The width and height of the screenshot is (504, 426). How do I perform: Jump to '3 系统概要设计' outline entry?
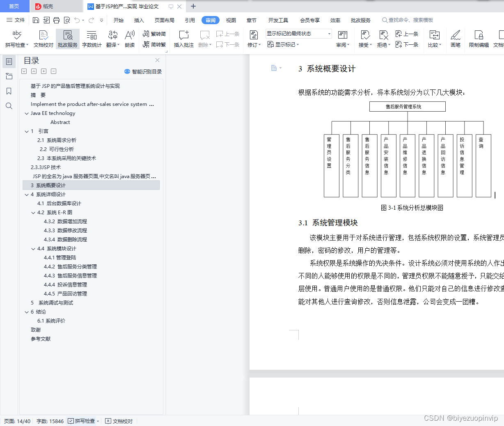(91, 186)
